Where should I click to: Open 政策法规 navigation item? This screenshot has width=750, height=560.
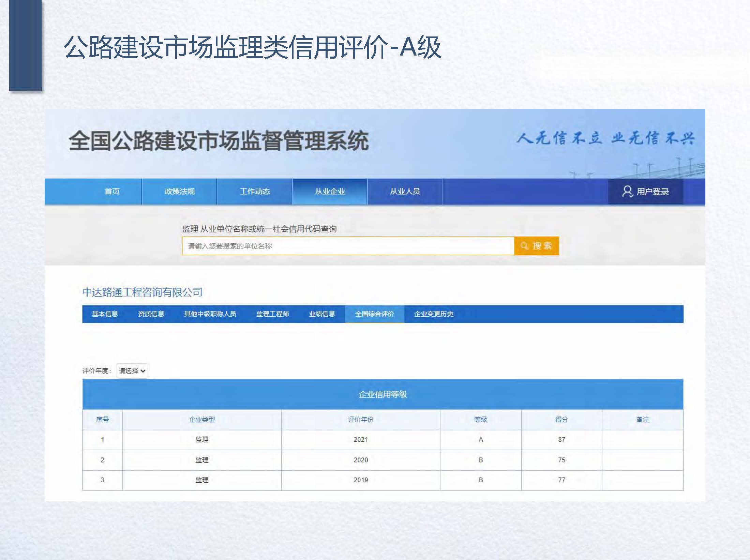click(x=179, y=192)
